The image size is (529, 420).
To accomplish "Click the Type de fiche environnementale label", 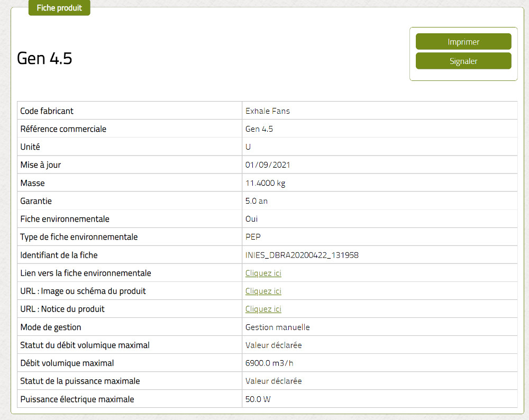I will tap(79, 237).
